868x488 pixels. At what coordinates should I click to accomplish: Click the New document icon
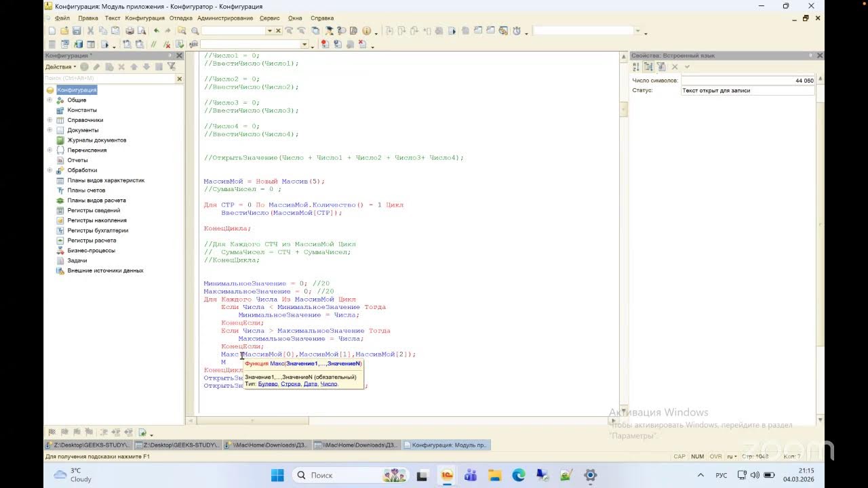(51, 30)
